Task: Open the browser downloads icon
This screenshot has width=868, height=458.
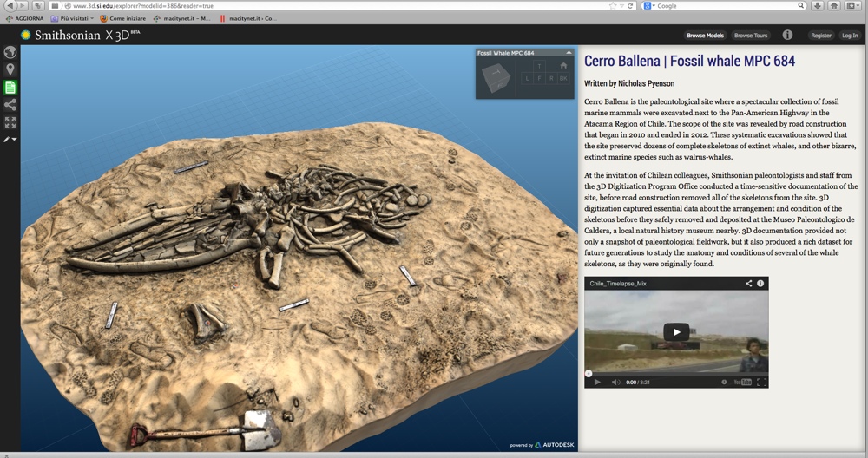Action: click(x=817, y=5)
